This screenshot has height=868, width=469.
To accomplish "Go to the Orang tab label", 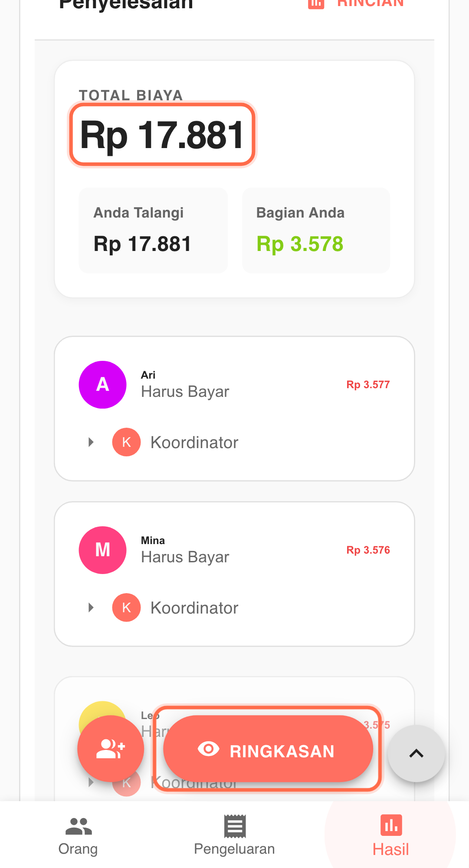I will click(x=78, y=849).
